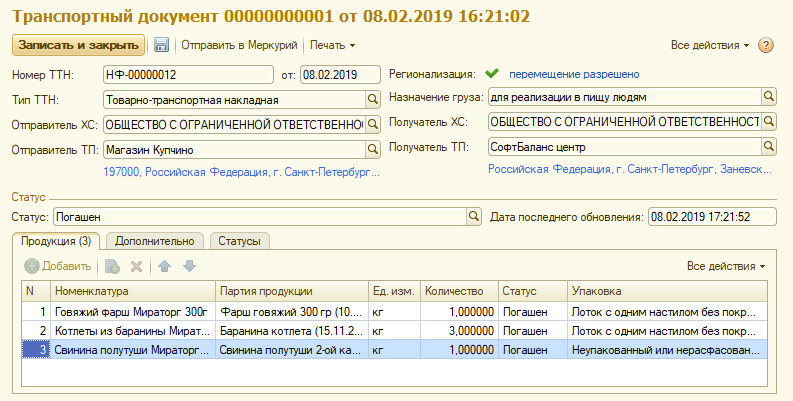Viewport: 793px width, 401px height.
Task: Expand the Печать dropdown menu
Action: pyautogui.click(x=332, y=46)
